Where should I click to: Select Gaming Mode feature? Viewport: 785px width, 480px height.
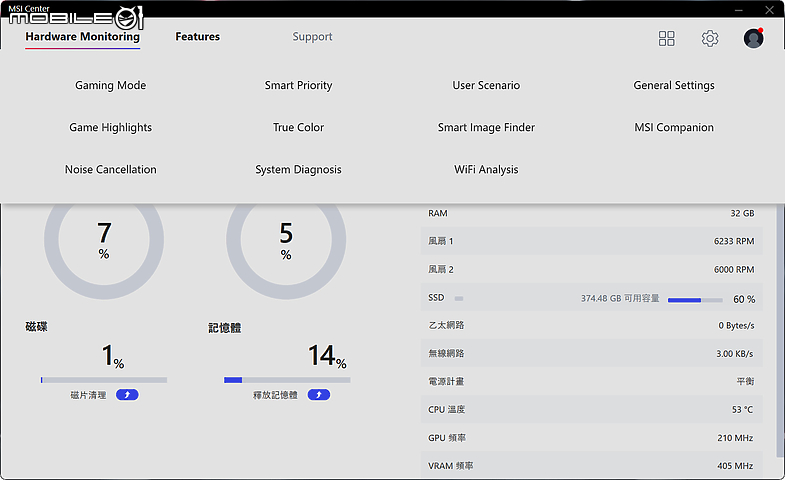pos(111,85)
